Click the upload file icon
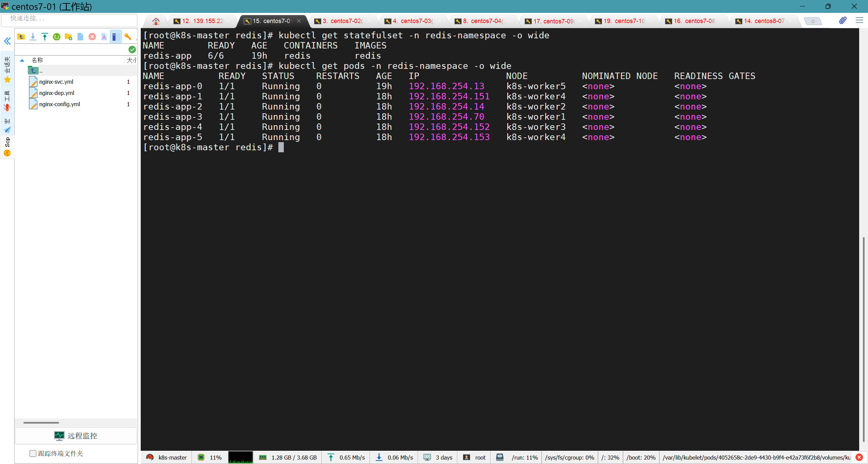Image resolution: width=868 pixels, height=464 pixels. (x=45, y=37)
